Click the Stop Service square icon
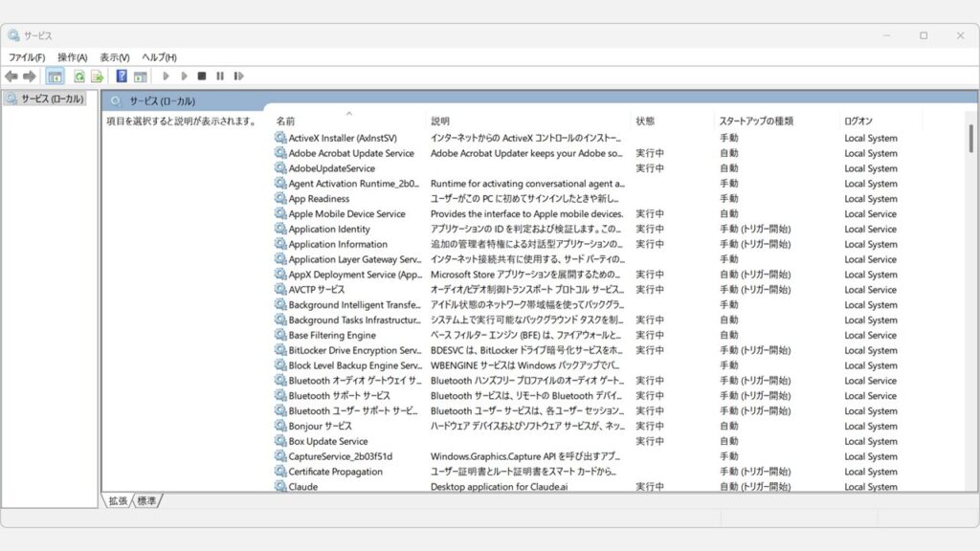Image resolution: width=980 pixels, height=551 pixels. coord(202,76)
